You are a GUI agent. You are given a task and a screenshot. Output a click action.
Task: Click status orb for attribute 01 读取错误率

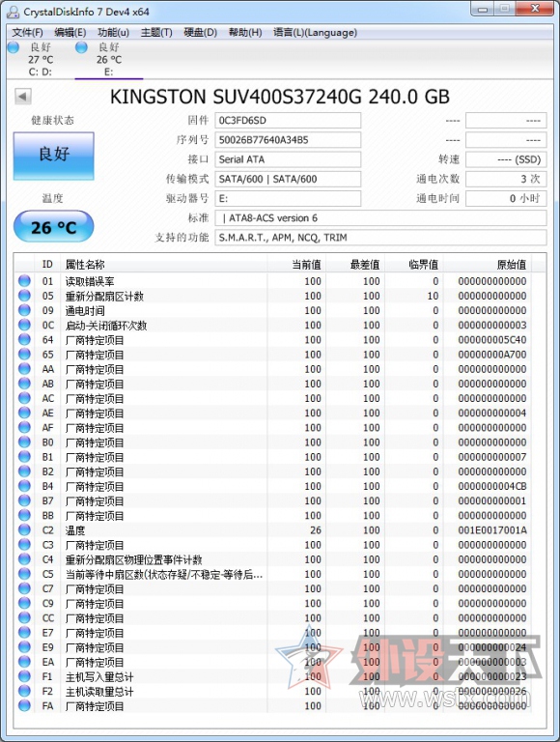(x=24, y=281)
